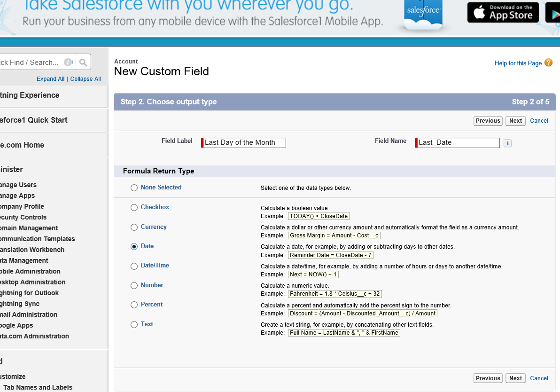Image resolution: width=560 pixels, height=392 pixels.
Task: Expand Email Administration in sidebar
Action: tap(29, 314)
